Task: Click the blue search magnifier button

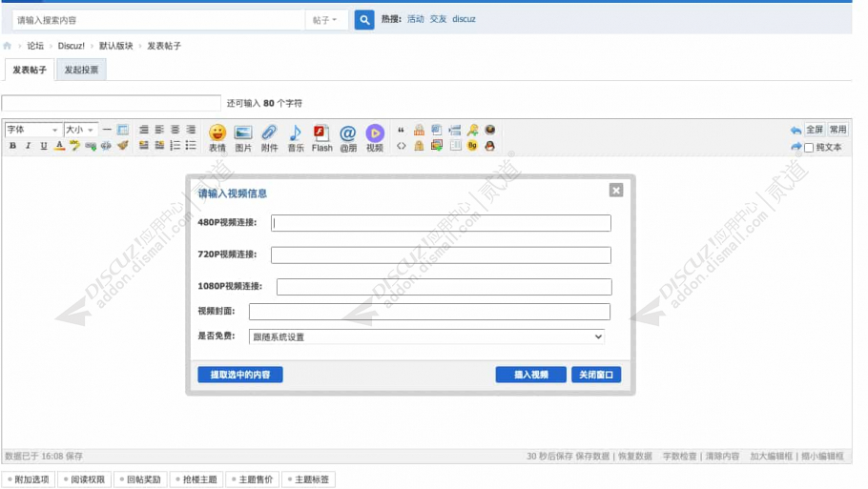Action: pos(363,20)
